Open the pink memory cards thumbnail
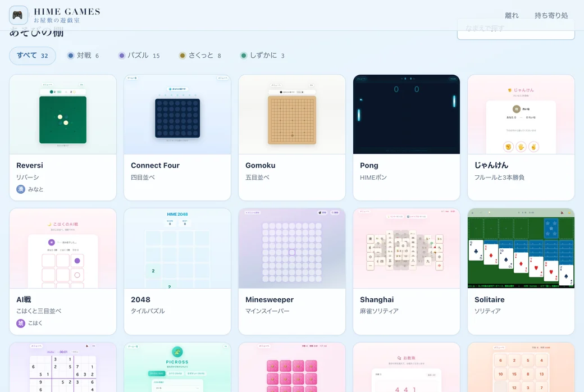 pyautogui.click(x=292, y=367)
